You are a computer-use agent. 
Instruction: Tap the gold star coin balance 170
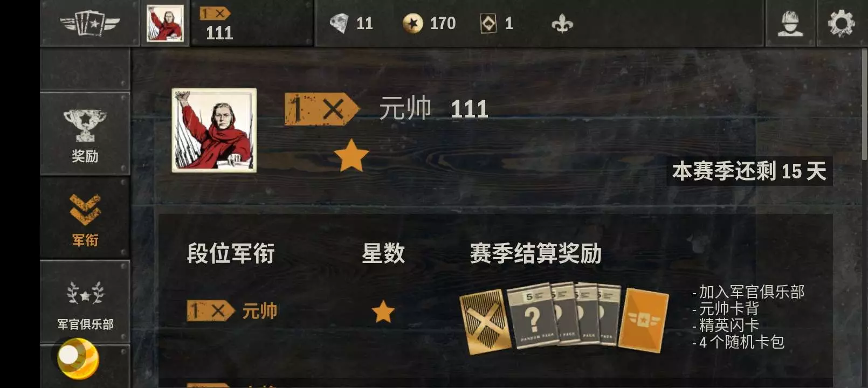click(429, 23)
